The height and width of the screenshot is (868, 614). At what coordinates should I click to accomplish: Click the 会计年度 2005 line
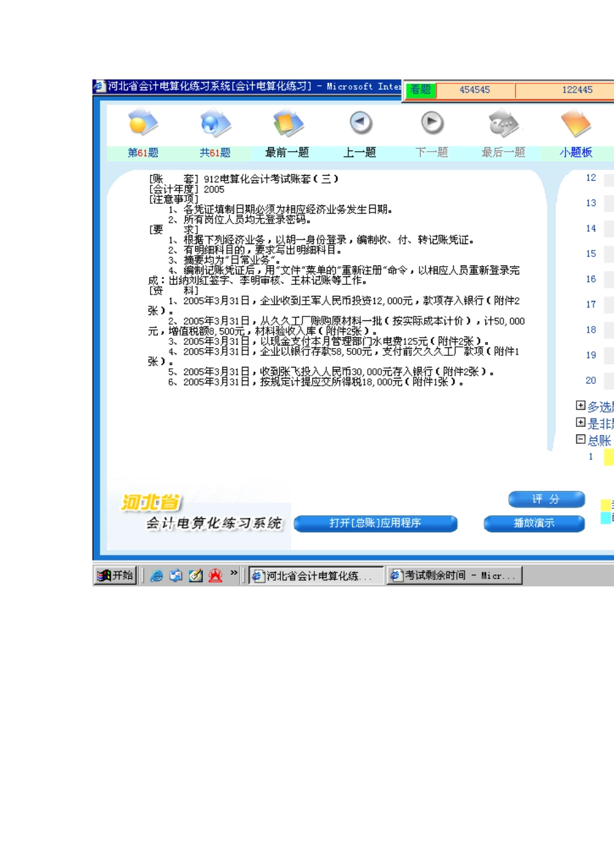[187, 189]
